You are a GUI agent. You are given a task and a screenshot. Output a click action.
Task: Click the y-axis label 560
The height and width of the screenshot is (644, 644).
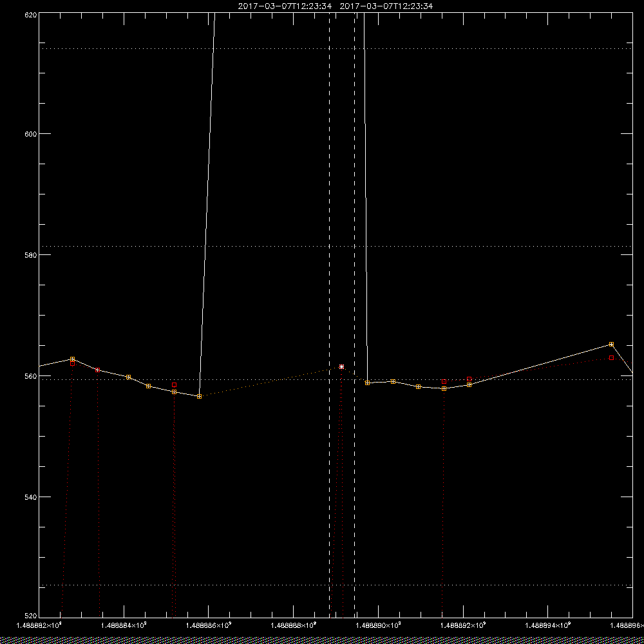click(x=31, y=376)
